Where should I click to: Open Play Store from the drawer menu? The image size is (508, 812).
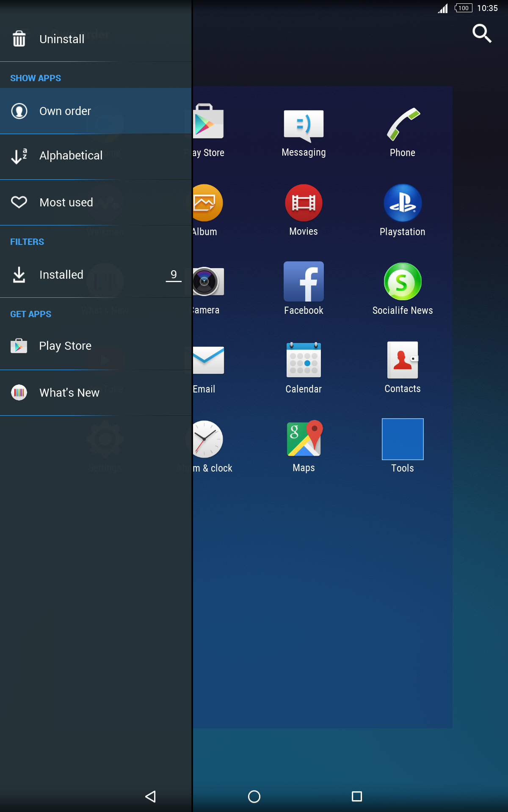(x=96, y=347)
